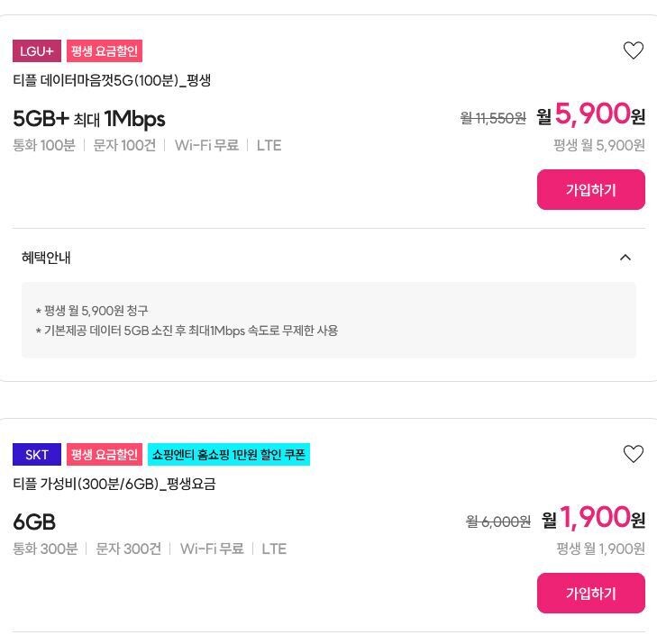The width and height of the screenshot is (657, 644).
Task: Open the 티플 데이터마음껏5G(100분)_평생 plan title
Action: [x=112, y=80]
